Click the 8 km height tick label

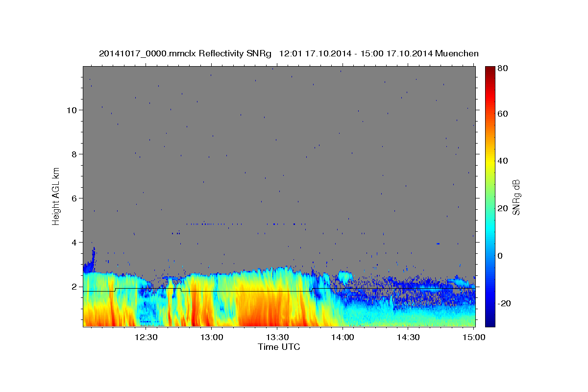(x=75, y=154)
